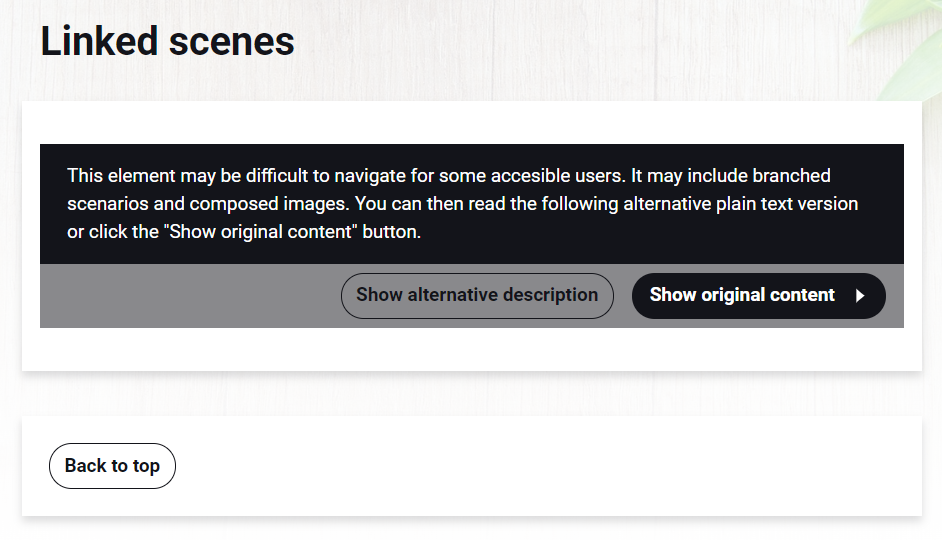Screen dimensions: 942x540
Task: Click the "Linked" word in the page title
Action: [x=99, y=41]
